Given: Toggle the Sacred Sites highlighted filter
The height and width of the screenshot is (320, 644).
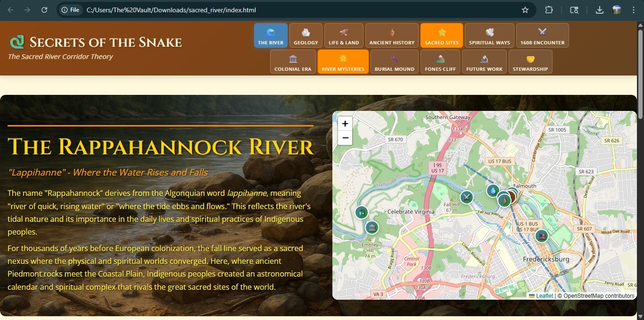Looking at the screenshot, I should (x=441, y=35).
